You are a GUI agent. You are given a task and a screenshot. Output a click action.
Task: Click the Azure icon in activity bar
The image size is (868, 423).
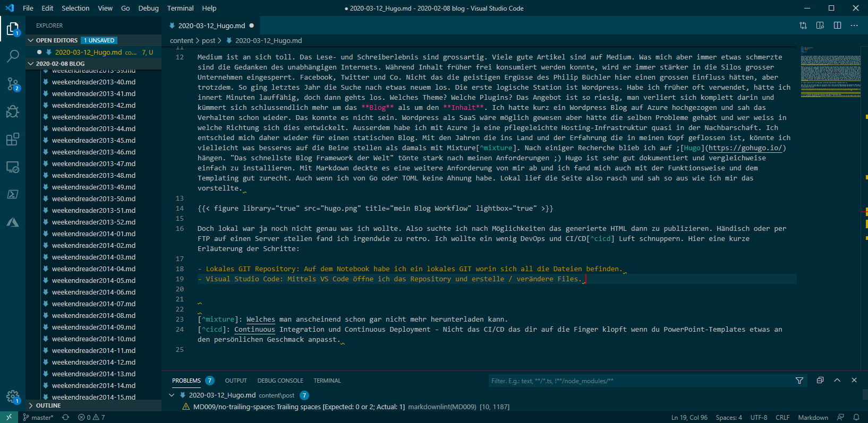[13, 222]
